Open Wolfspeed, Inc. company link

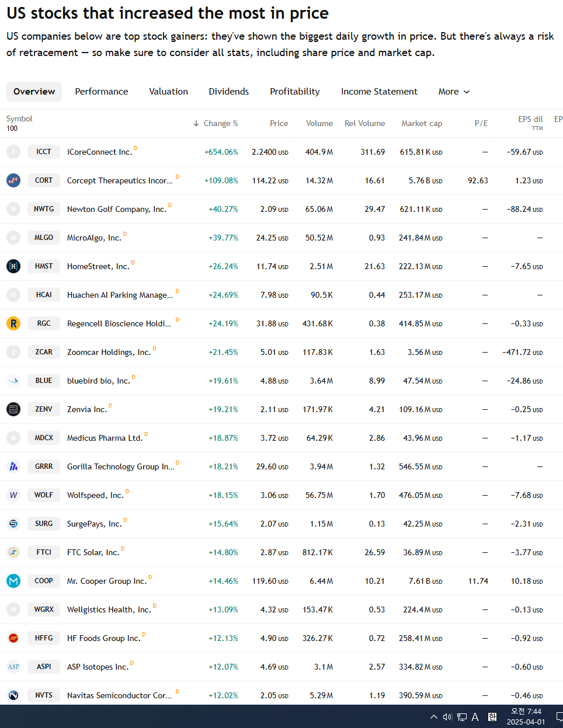[x=95, y=495]
